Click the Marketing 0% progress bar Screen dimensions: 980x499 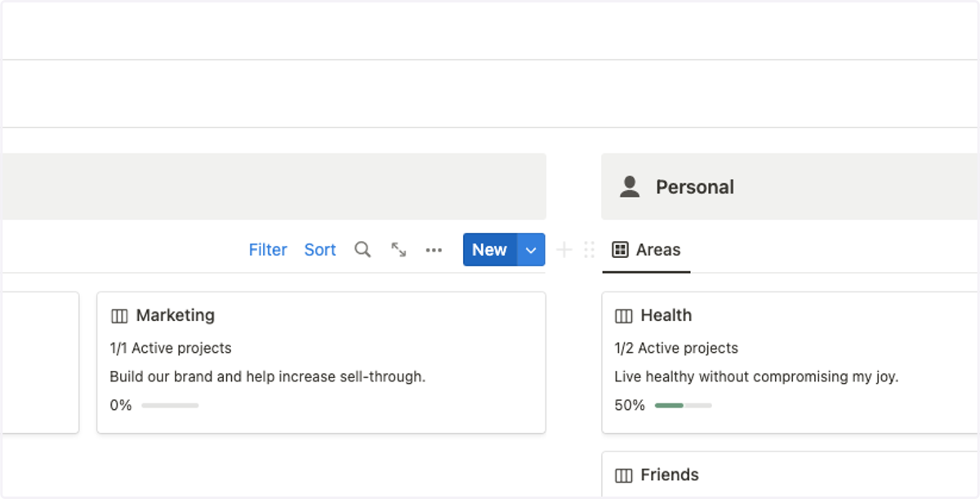(170, 405)
